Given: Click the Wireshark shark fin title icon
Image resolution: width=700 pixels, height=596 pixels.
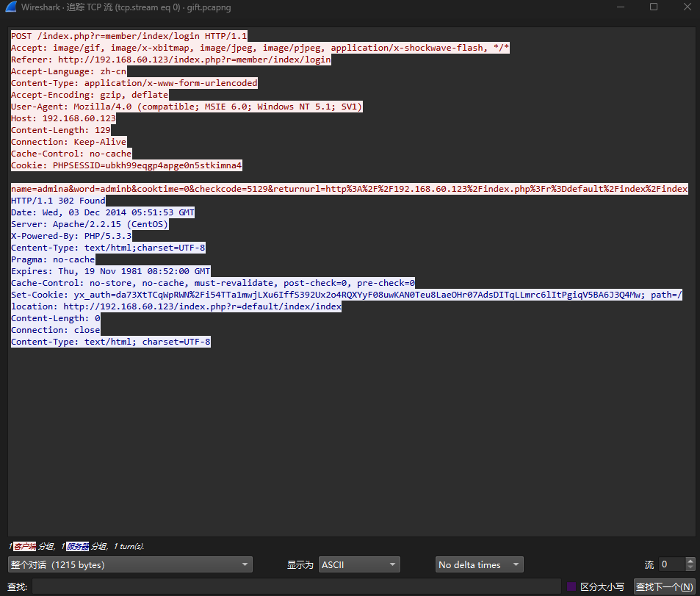Looking at the screenshot, I should click(x=11, y=7).
